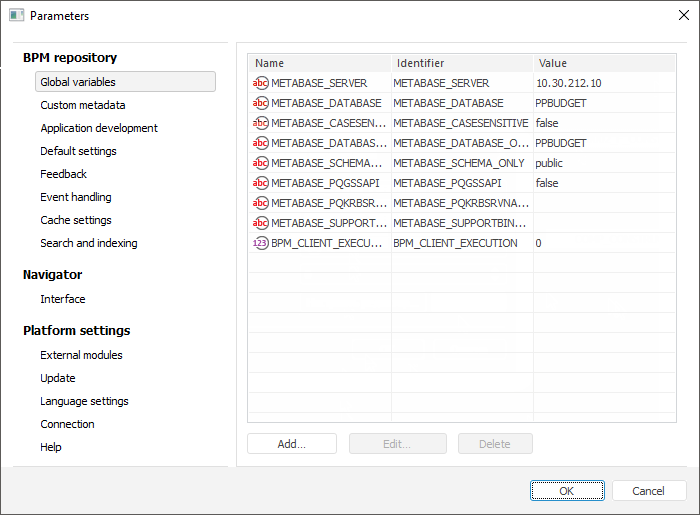Select Application development in the sidebar
The height and width of the screenshot is (515, 700).
pos(99,128)
